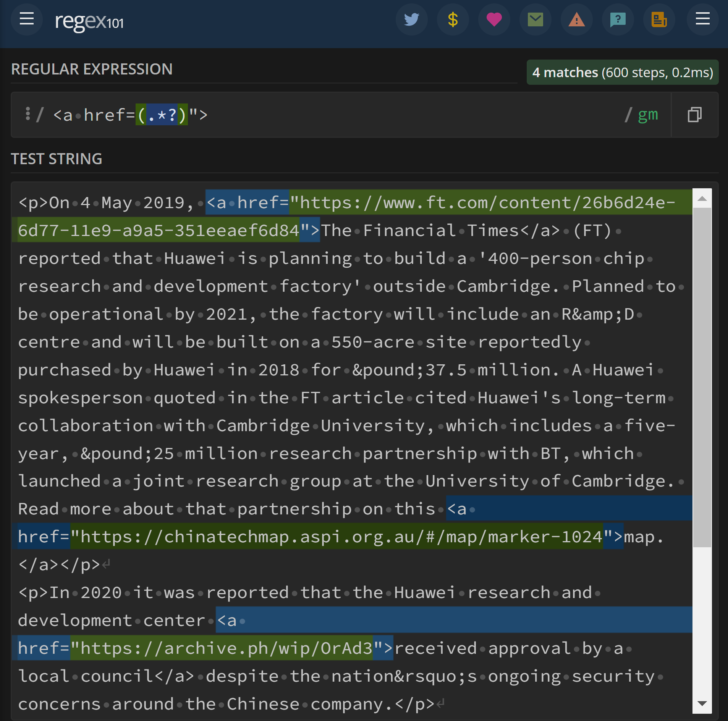Open the Twitter bird icon
728x721 pixels.
click(411, 19)
